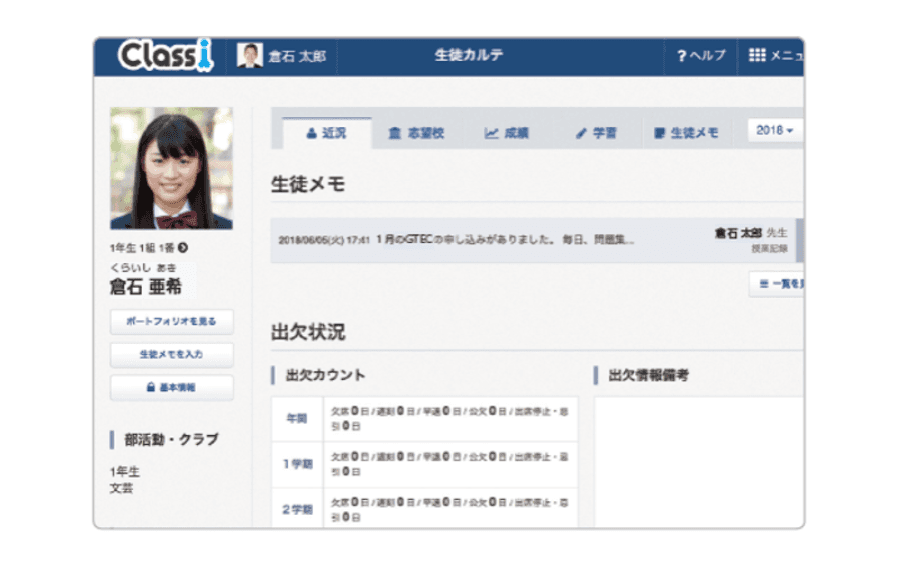
Task: Open the 基本情報 button
Action: click(x=171, y=388)
